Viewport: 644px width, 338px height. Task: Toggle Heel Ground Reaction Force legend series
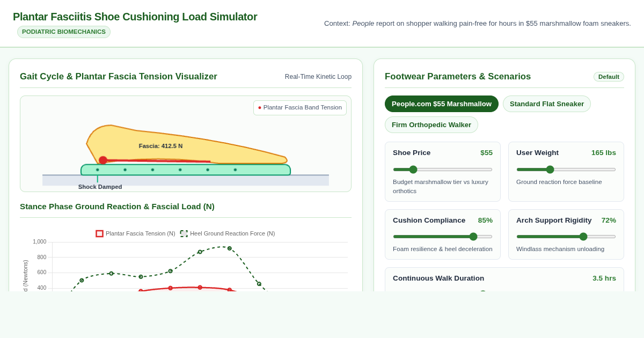pyautogui.click(x=228, y=233)
